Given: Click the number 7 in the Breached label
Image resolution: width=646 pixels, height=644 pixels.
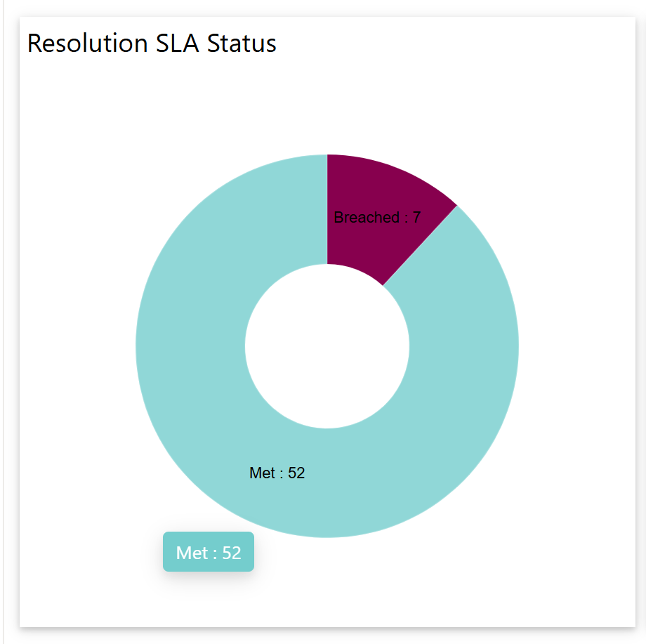Looking at the screenshot, I should tap(416, 218).
